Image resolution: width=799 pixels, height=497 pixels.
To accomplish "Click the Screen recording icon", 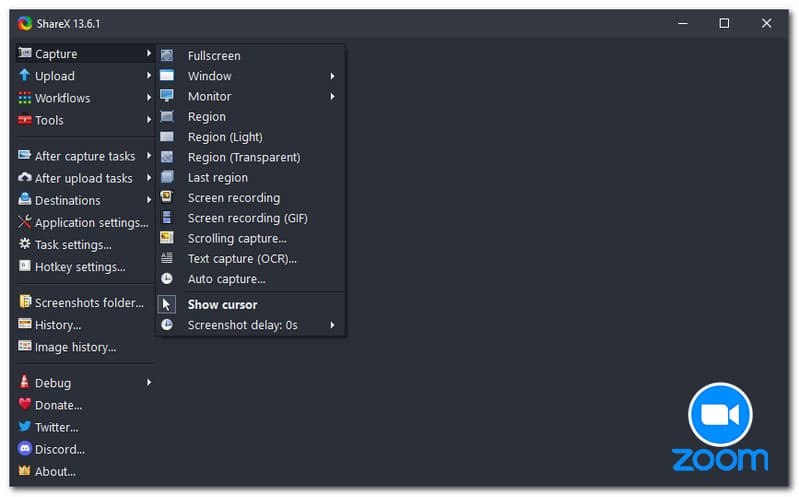I will 167,198.
